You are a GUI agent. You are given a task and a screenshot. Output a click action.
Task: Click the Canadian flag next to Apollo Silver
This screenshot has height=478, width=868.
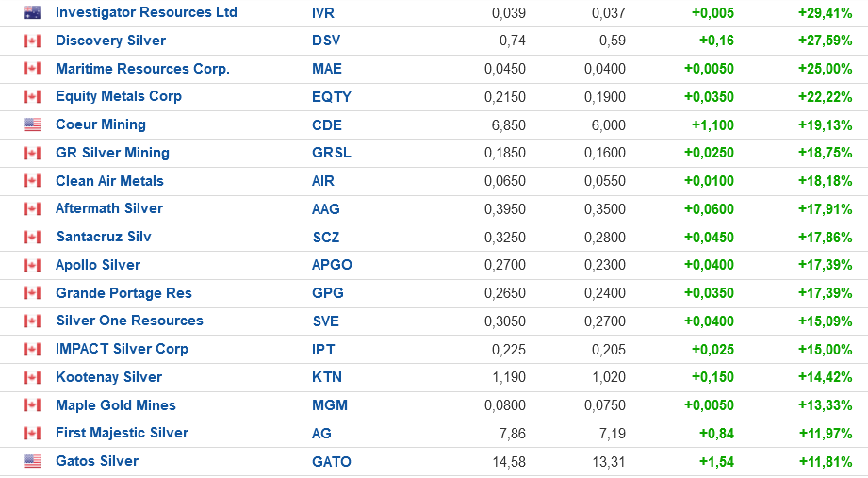[x=32, y=265]
